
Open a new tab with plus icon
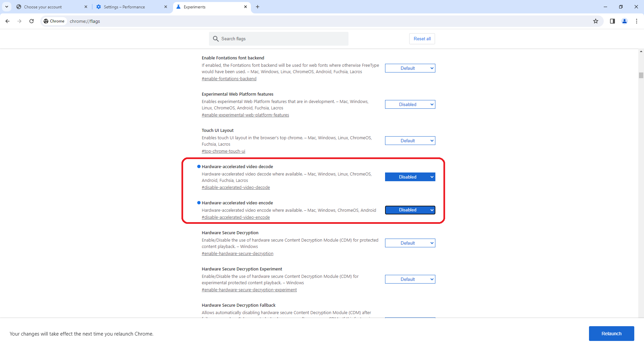(258, 7)
